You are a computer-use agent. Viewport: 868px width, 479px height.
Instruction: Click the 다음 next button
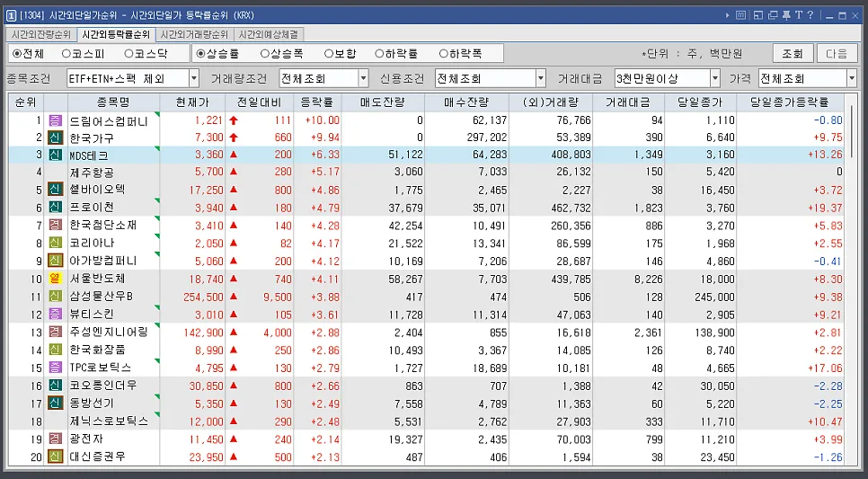point(837,54)
